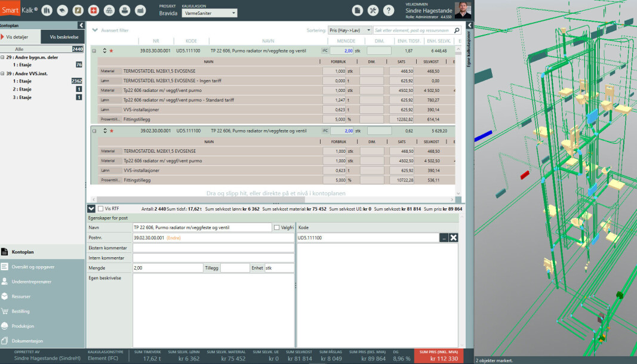Click the stacked cubes toolbar icon
Image resolution: width=637 pixels, height=364 pixels.
pos(109,10)
